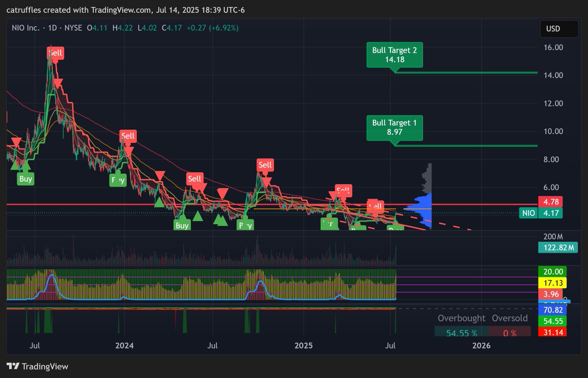
Task: Click the 2024 time axis label
Action: [124, 346]
